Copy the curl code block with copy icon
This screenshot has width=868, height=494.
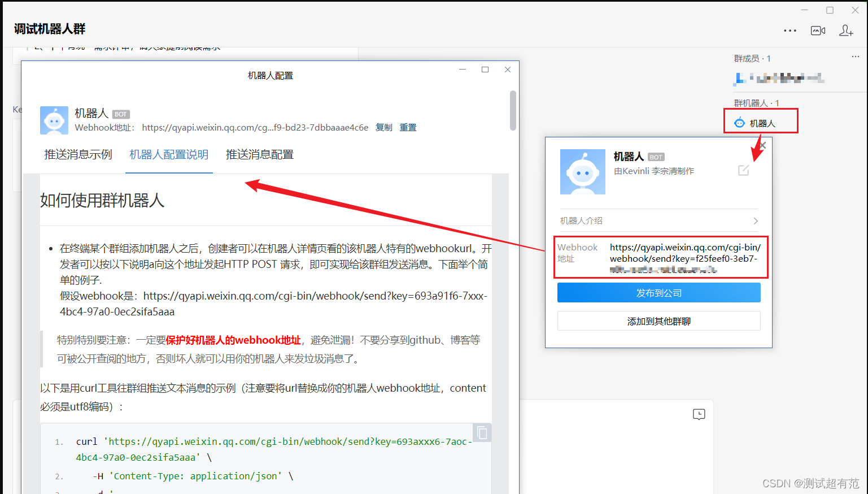click(x=482, y=433)
